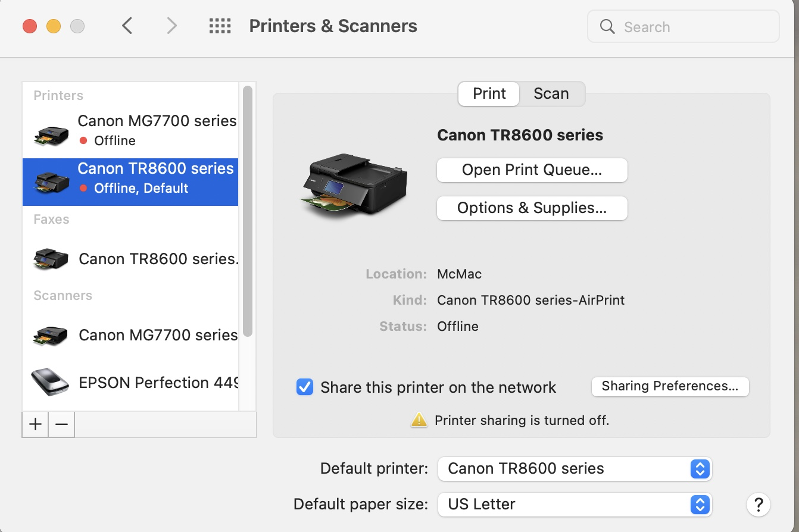Click the back navigation arrow
Image resolution: width=799 pixels, height=532 pixels.
[127, 26]
